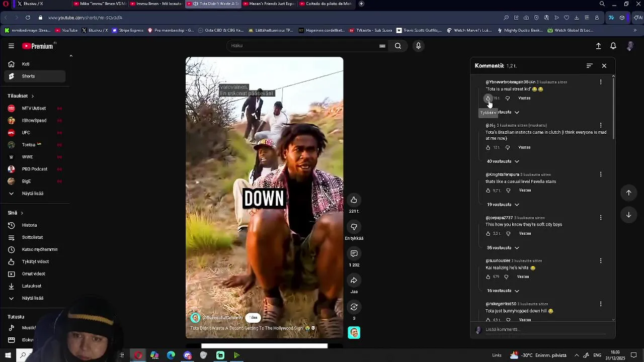Like the 'Favella stairs' comment
Screen dimensions: 644x362
tap(488, 191)
